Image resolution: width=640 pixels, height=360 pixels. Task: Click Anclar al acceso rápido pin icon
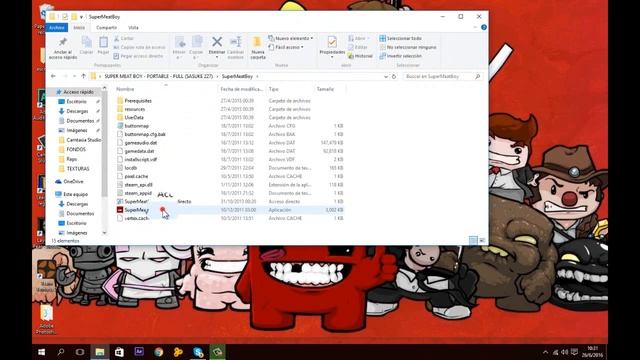(63, 42)
